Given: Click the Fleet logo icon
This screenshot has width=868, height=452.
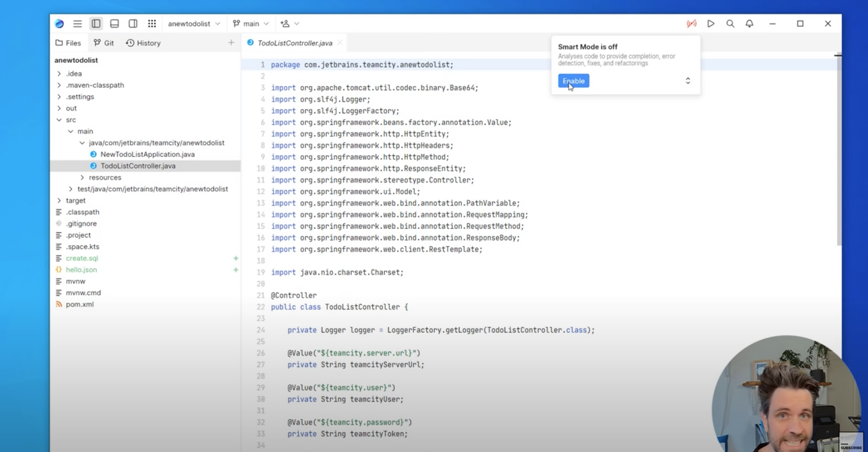Looking at the screenshot, I should [59, 23].
